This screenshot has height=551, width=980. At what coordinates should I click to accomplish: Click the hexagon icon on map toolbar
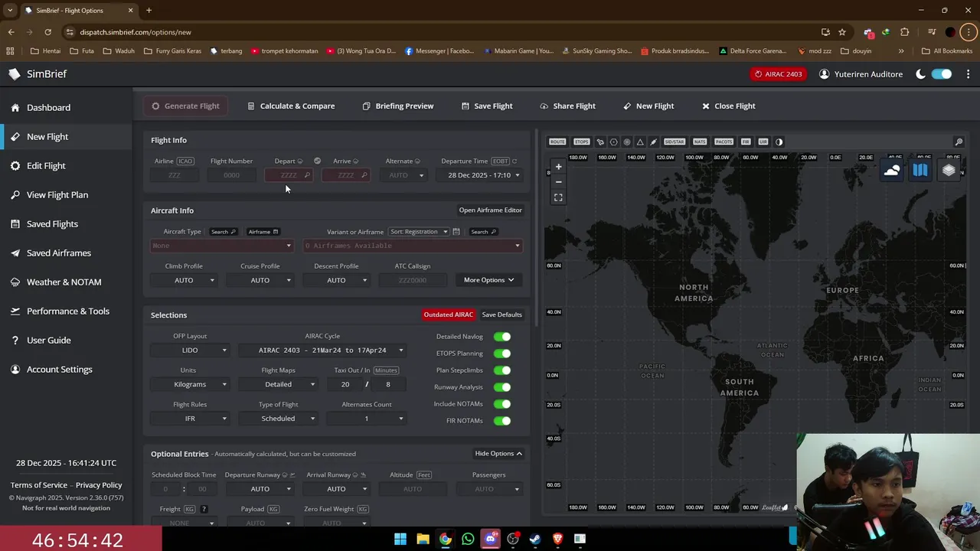point(613,142)
